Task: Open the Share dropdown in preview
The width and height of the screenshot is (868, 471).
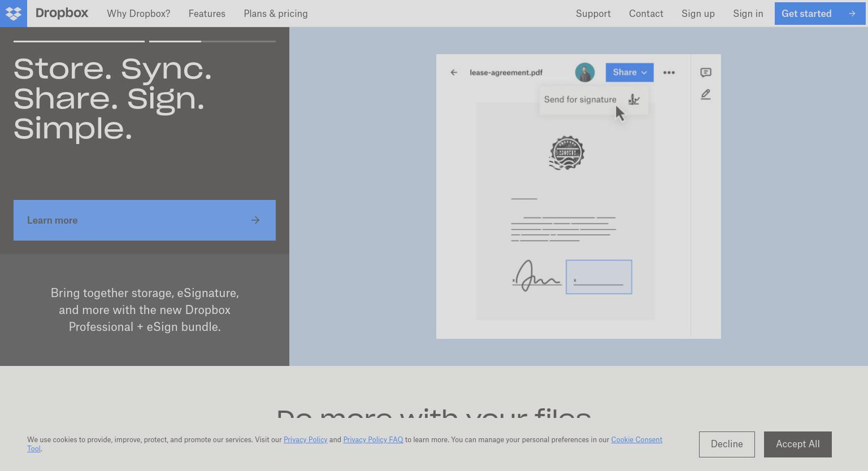Action: click(630, 72)
